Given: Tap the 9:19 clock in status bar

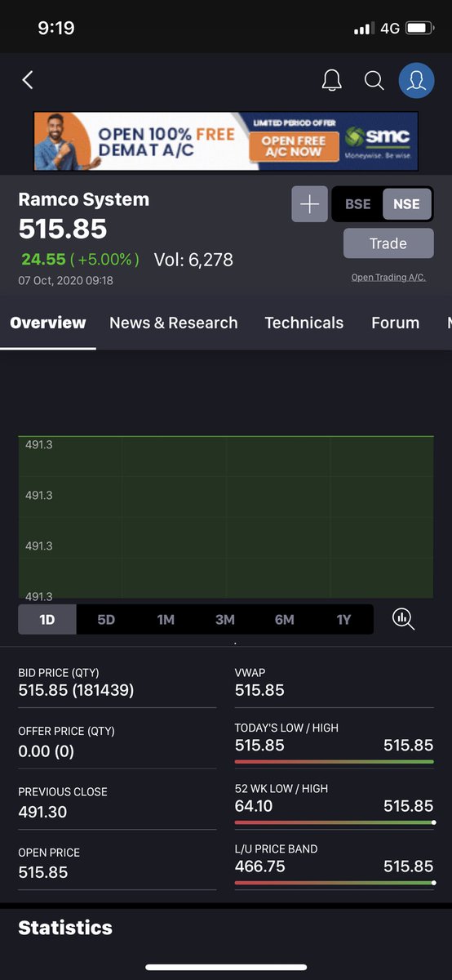Looking at the screenshot, I should [56, 28].
